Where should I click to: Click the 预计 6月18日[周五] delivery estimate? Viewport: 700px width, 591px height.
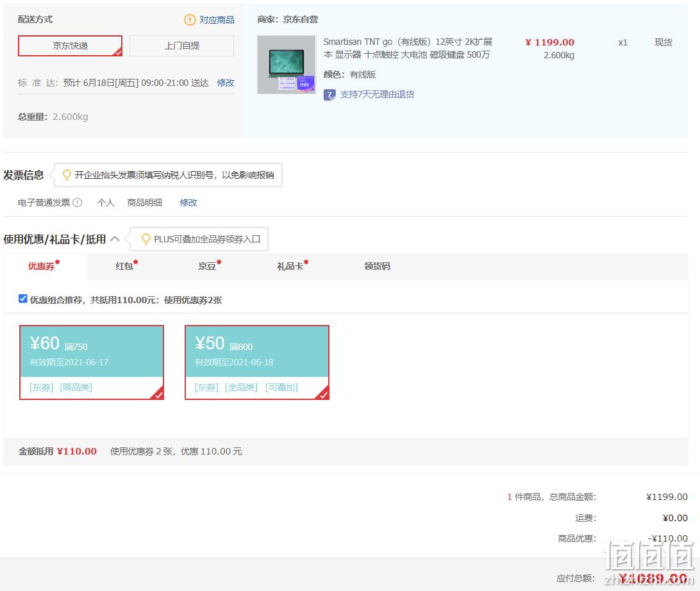(136, 83)
